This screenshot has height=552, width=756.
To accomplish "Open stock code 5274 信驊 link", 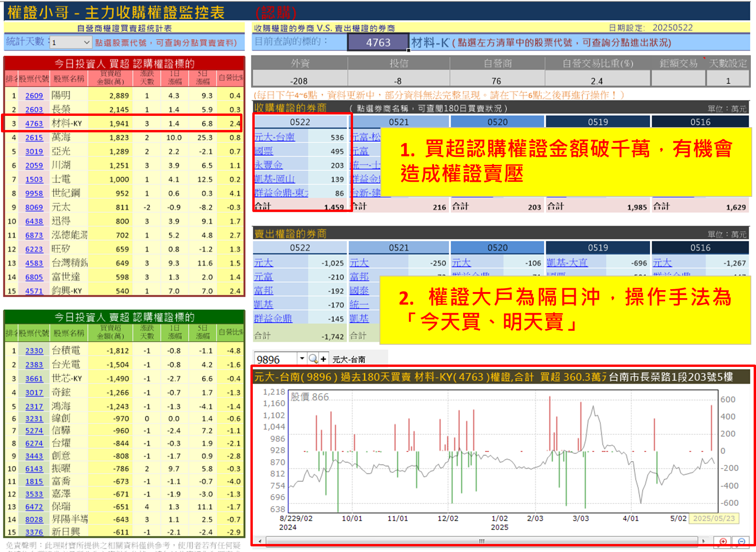I will click(34, 431).
